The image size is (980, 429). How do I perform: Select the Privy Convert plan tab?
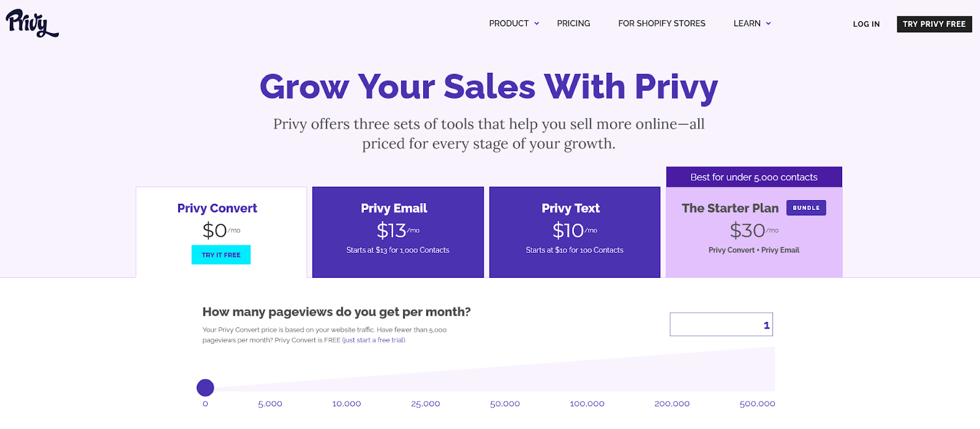217,209
